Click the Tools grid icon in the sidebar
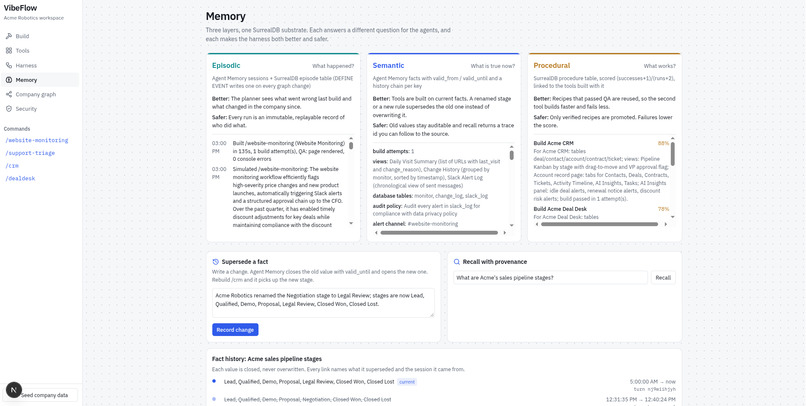Screen dimensions: 806x406 (9, 51)
